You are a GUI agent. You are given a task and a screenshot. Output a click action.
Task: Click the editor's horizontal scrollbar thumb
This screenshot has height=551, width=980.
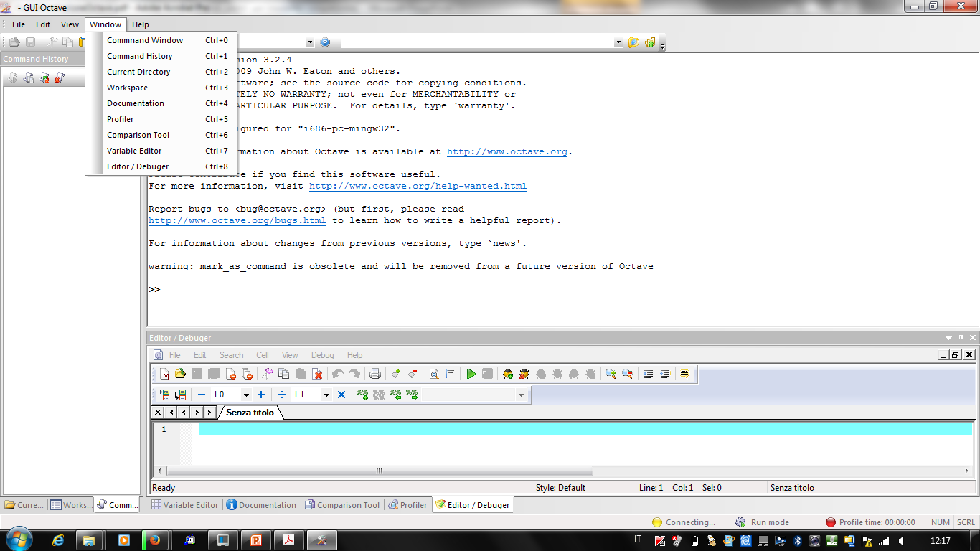pos(380,471)
